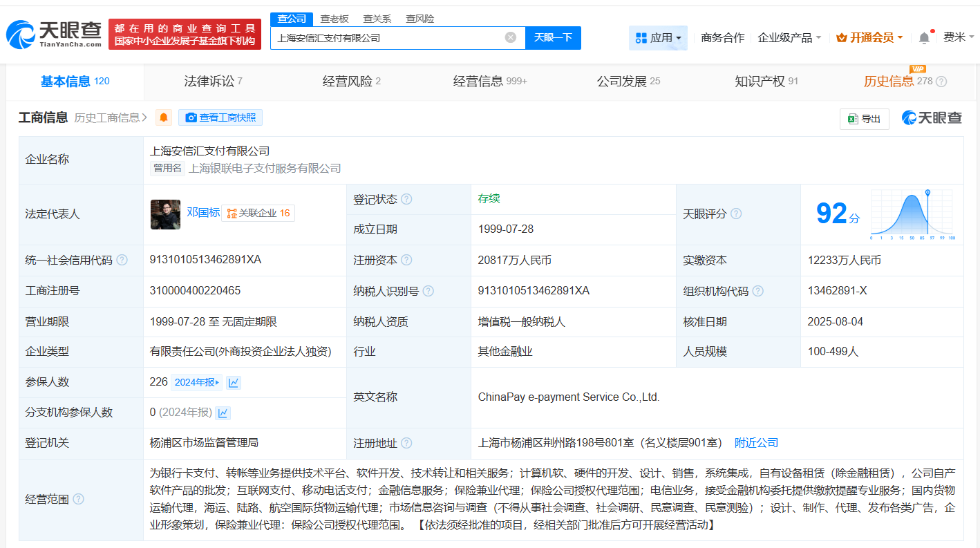980x548 pixels.
Task: Click the company name search input field
Action: 387,38
